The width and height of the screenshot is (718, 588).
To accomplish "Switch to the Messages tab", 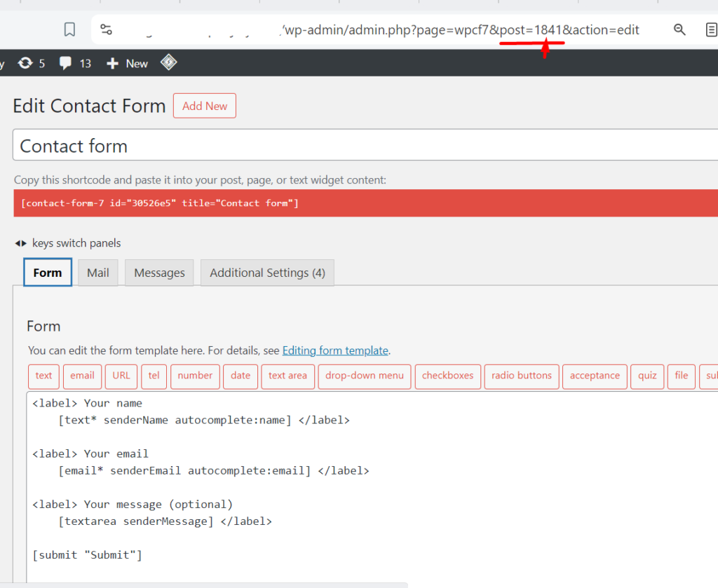I will click(x=159, y=273).
